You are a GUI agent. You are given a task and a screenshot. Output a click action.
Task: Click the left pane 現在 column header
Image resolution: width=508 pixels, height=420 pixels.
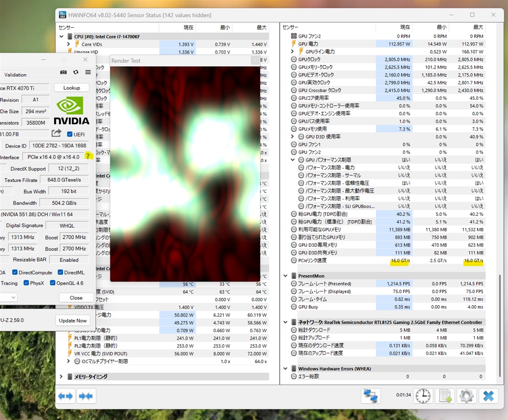(178, 27)
